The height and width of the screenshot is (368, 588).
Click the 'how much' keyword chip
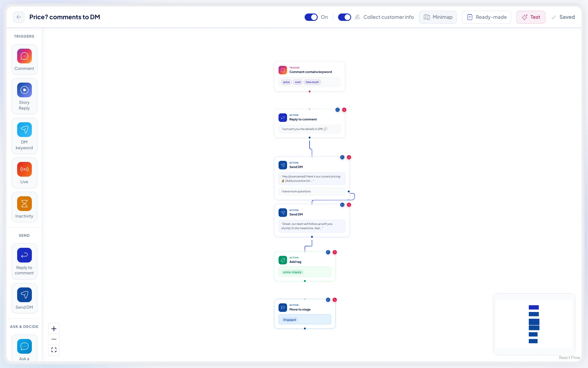tap(312, 82)
